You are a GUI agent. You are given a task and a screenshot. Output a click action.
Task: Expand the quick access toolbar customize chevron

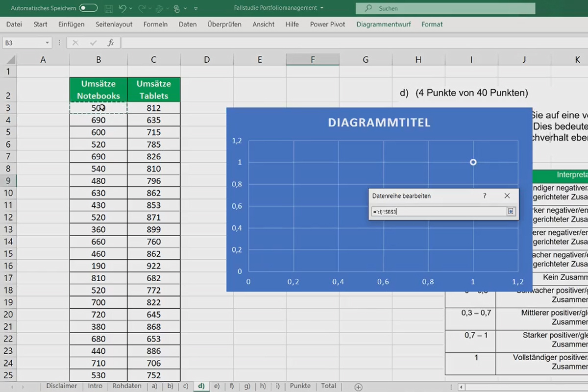tap(196, 8)
